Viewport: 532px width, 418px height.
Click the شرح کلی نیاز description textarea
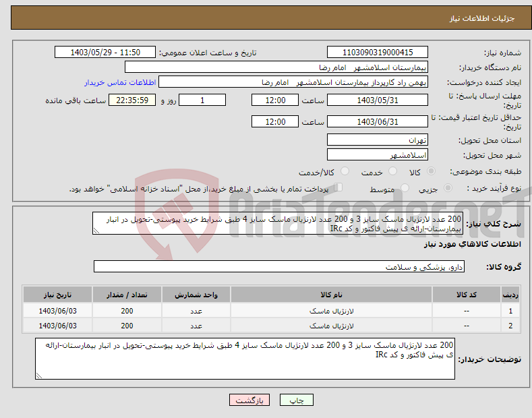coord(278,223)
